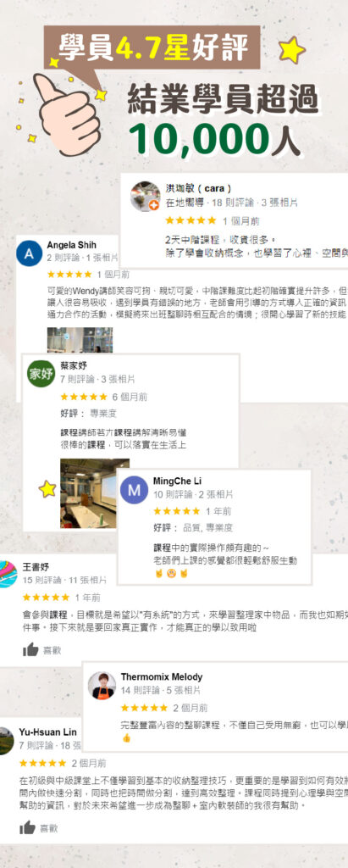Screen dimensions: 348x868
Task: Click the yellow star beside 蔡家妤's photo
Action: (x=47, y=489)
